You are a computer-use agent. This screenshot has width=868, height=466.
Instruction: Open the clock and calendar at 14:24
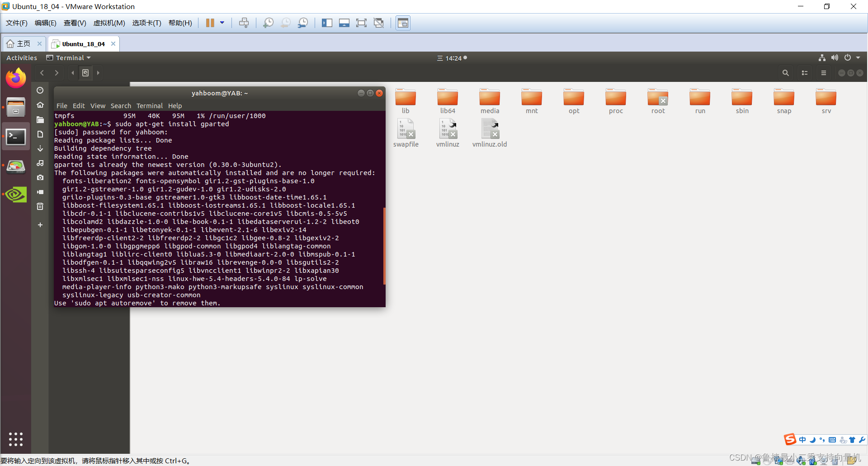(452, 58)
